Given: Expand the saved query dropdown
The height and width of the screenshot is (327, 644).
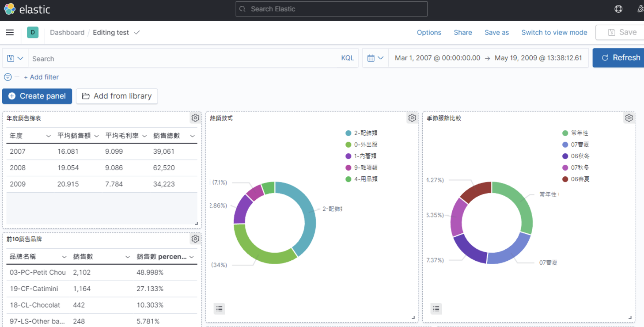Looking at the screenshot, I should point(15,58).
